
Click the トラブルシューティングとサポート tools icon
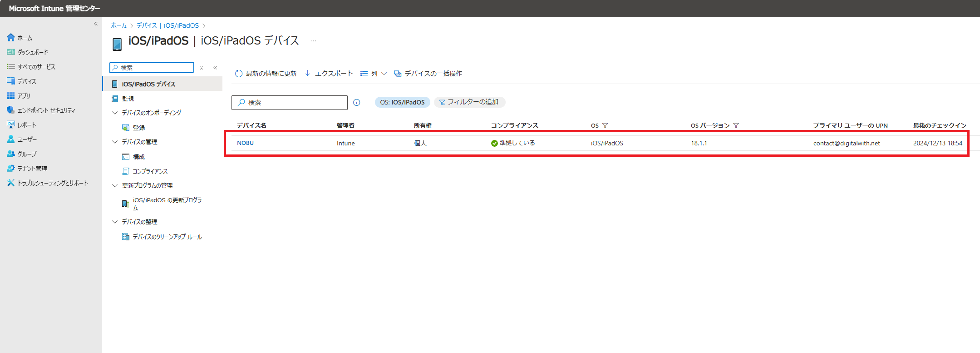click(x=11, y=183)
